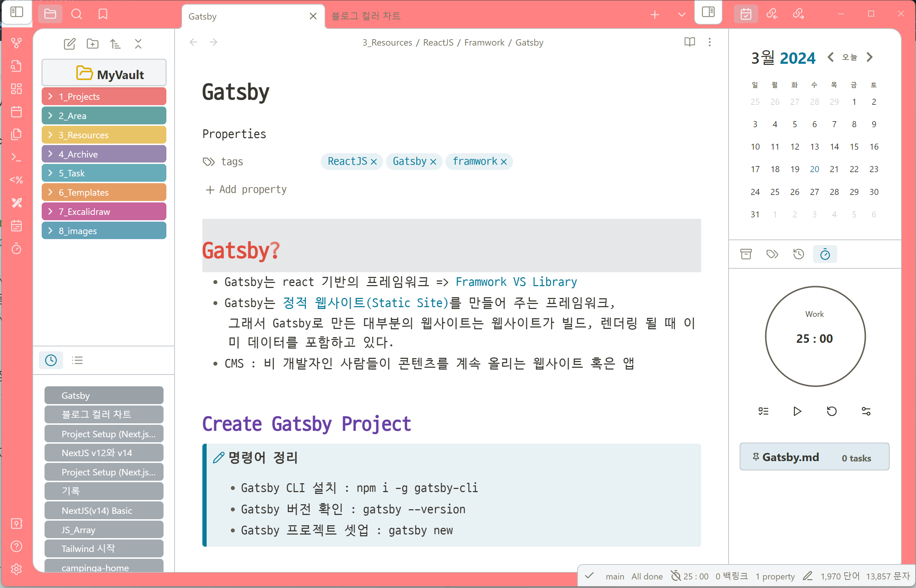
Task: Open the recent files clock tab
Action: click(x=51, y=360)
